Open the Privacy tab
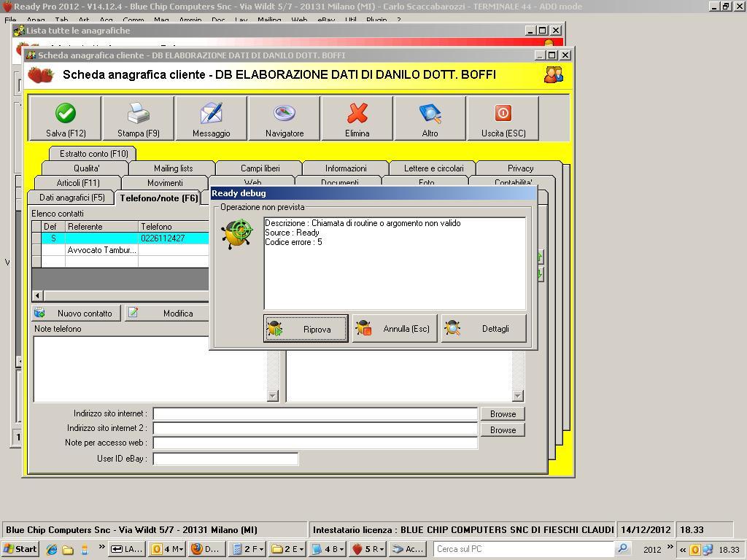 pos(520,168)
